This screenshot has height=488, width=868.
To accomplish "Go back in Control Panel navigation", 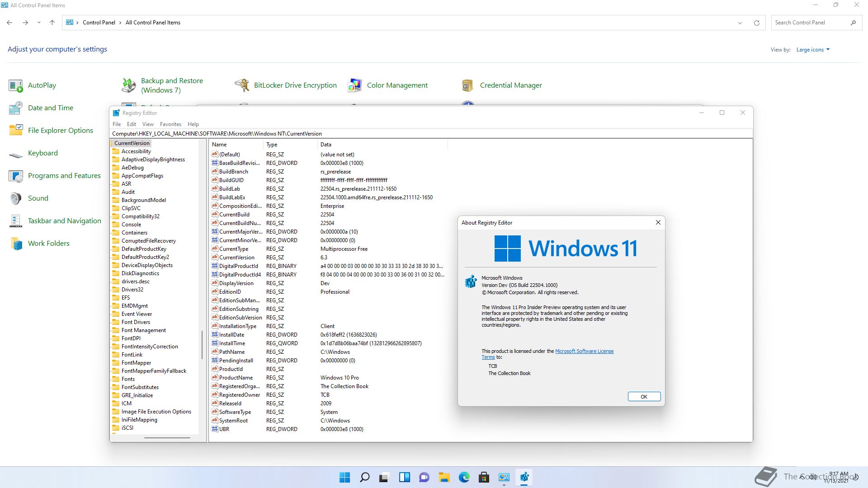I will pos(9,23).
